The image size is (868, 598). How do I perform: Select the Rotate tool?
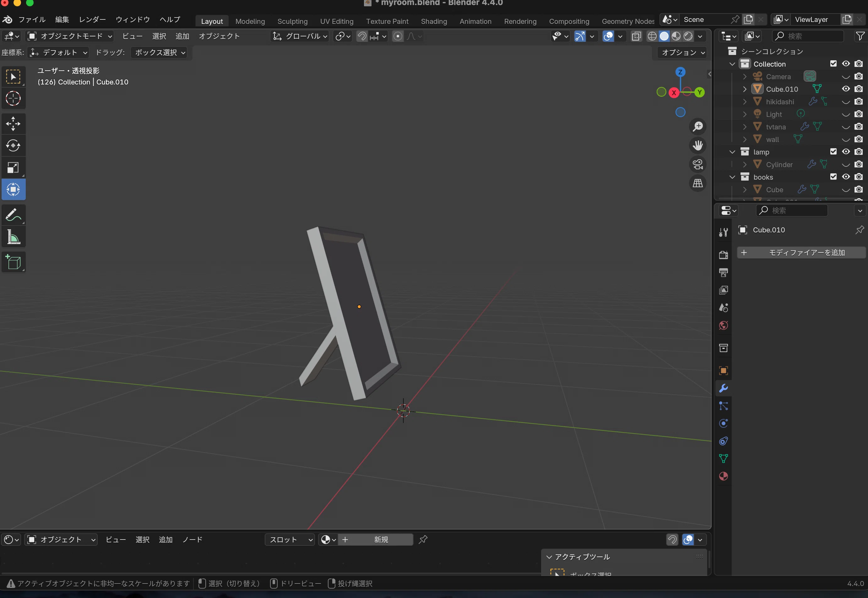(x=13, y=146)
